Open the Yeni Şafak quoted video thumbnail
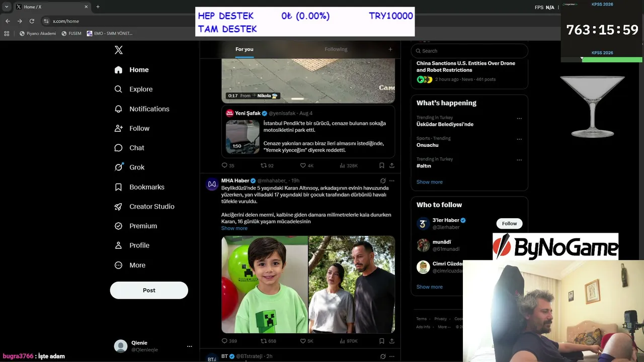This screenshot has width=644, height=362. (243, 136)
